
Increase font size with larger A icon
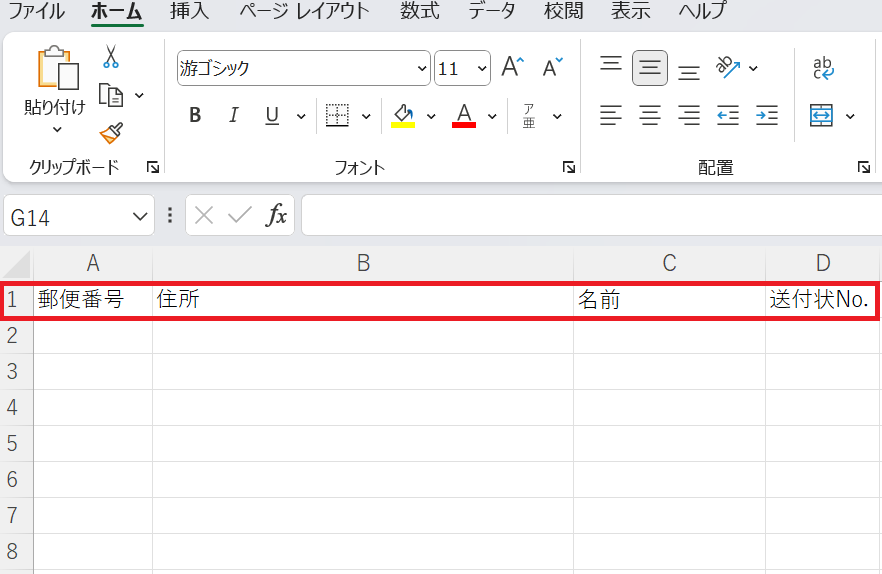click(x=512, y=68)
